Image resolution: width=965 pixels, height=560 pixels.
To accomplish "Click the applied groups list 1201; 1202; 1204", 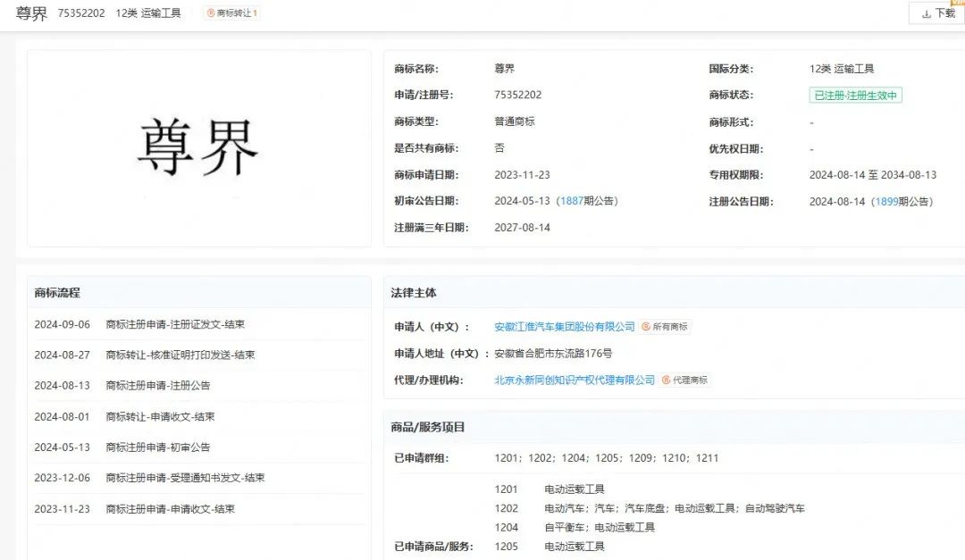I will 606,458.
